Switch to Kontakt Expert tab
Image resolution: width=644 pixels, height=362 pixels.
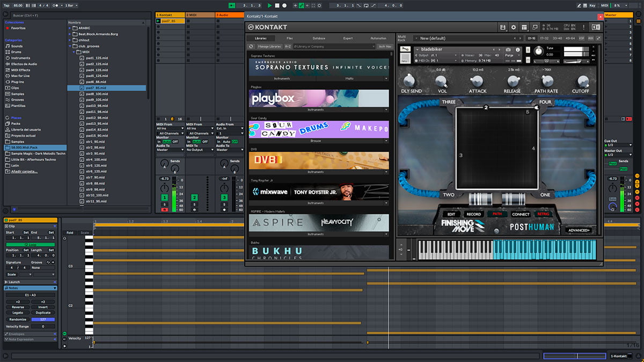(348, 39)
